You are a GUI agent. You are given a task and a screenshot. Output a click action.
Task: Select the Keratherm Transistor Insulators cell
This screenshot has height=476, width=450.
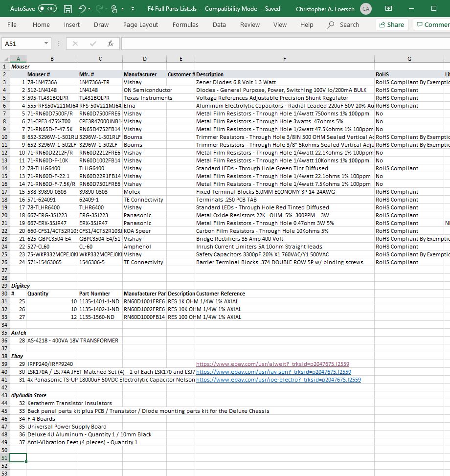[x=52, y=403]
